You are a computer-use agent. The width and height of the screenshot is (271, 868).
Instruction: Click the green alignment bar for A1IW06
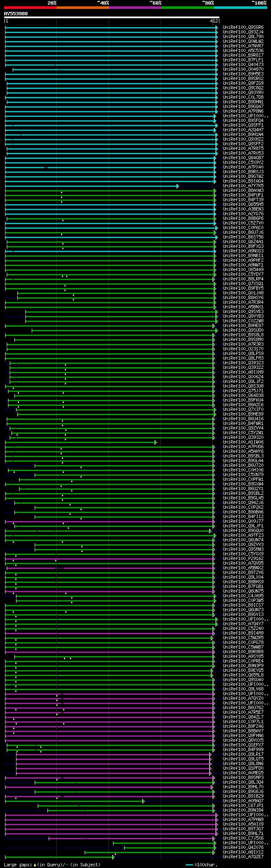coord(80,442)
